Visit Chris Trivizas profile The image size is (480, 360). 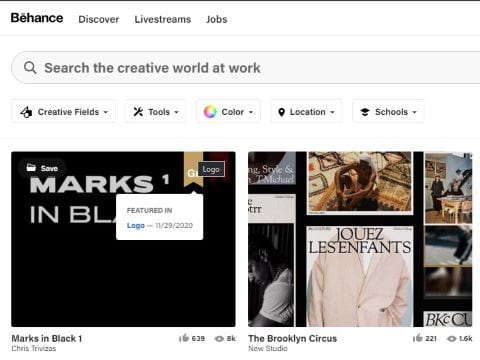tap(34, 349)
